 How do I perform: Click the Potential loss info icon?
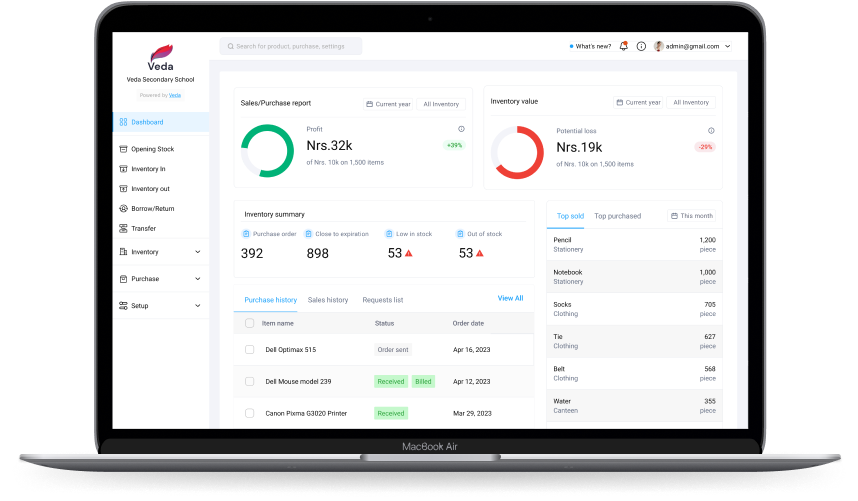click(x=711, y=130)
